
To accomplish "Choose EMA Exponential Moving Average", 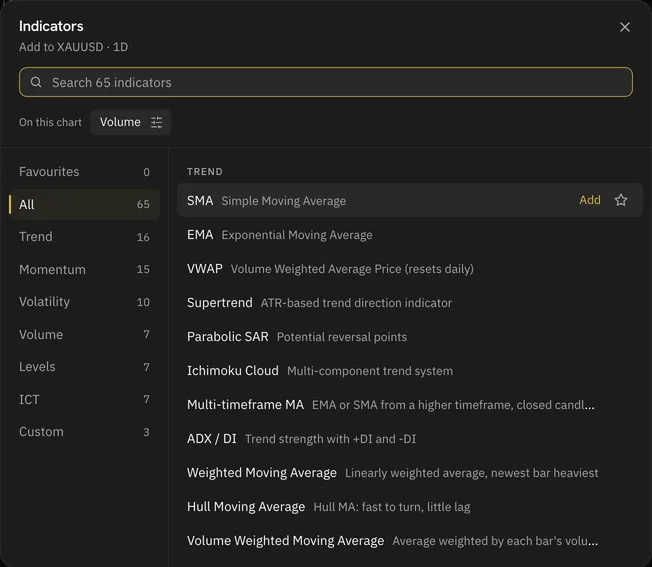I will [410, 234].
